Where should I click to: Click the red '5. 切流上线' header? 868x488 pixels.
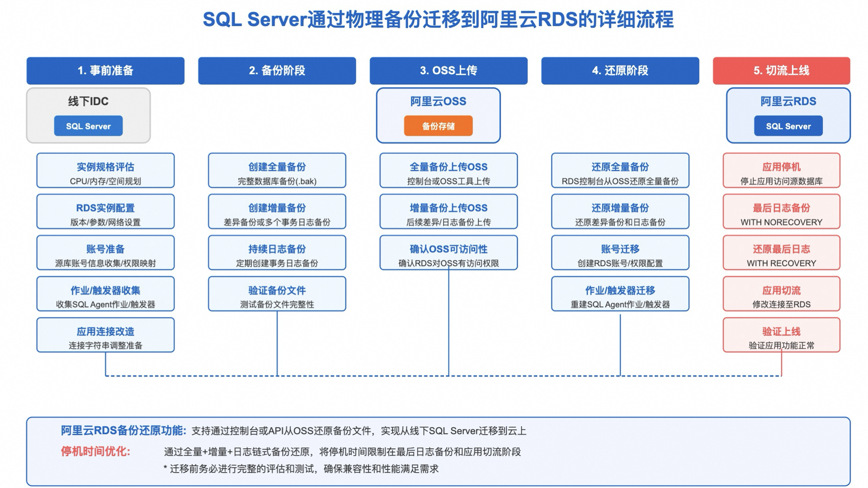coord(781,70)
